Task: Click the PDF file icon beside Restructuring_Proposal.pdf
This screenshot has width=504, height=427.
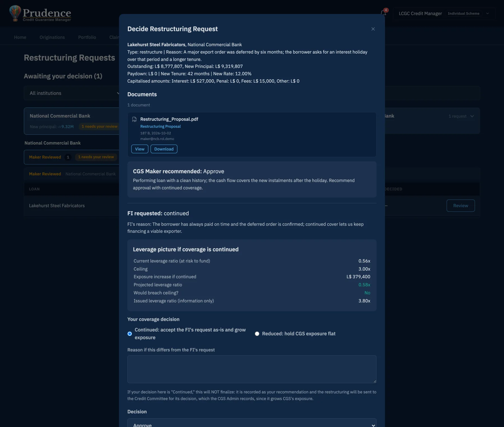Action: 134,119
